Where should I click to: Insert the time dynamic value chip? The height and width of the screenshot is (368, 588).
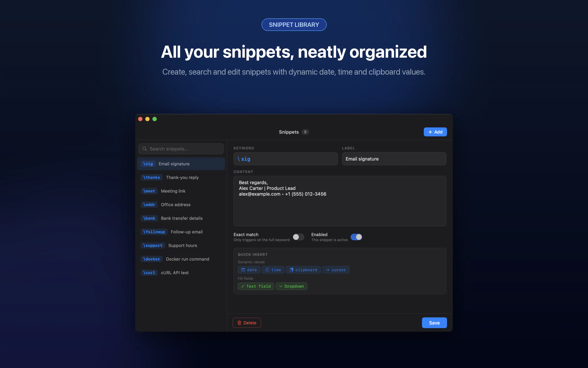(273, 270)
